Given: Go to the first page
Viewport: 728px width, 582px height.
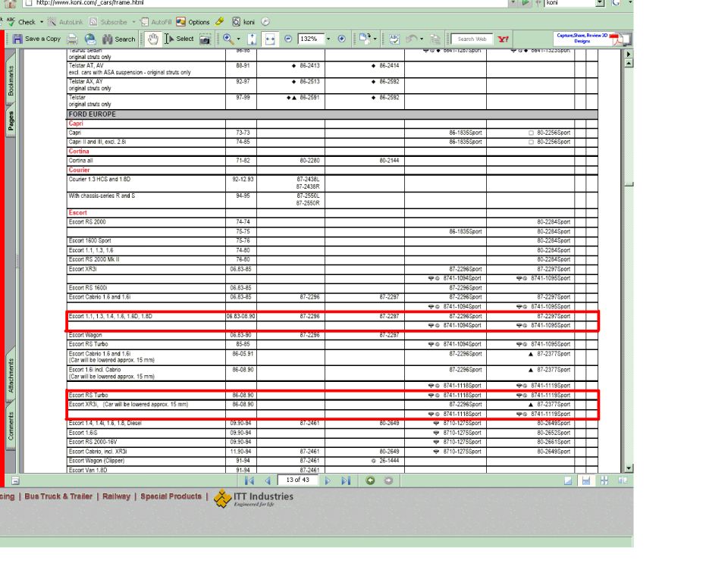Looking at the screenshot, I should tap(249, 480).
